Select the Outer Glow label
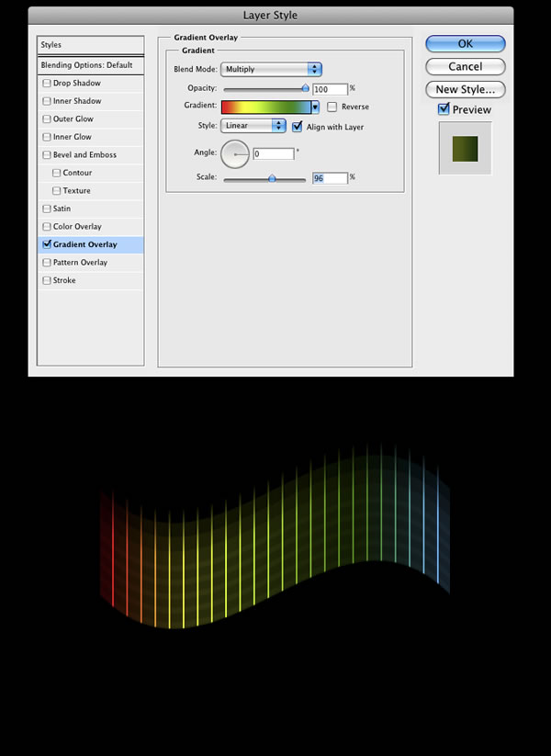 [73, 118]
